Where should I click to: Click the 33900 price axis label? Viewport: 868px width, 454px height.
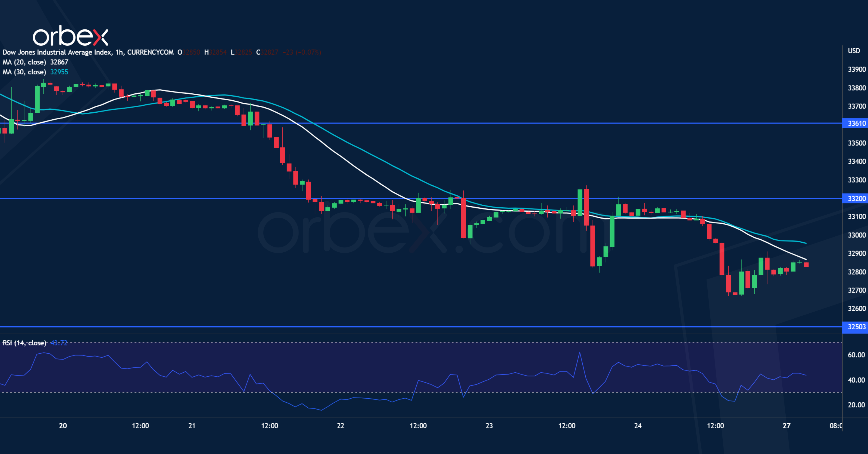coord(856,70)
